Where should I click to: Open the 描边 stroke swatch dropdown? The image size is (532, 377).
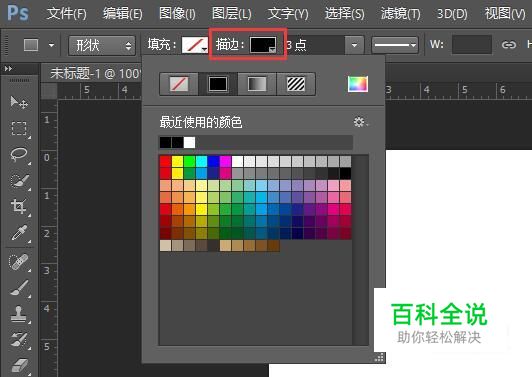pos(263,45)
